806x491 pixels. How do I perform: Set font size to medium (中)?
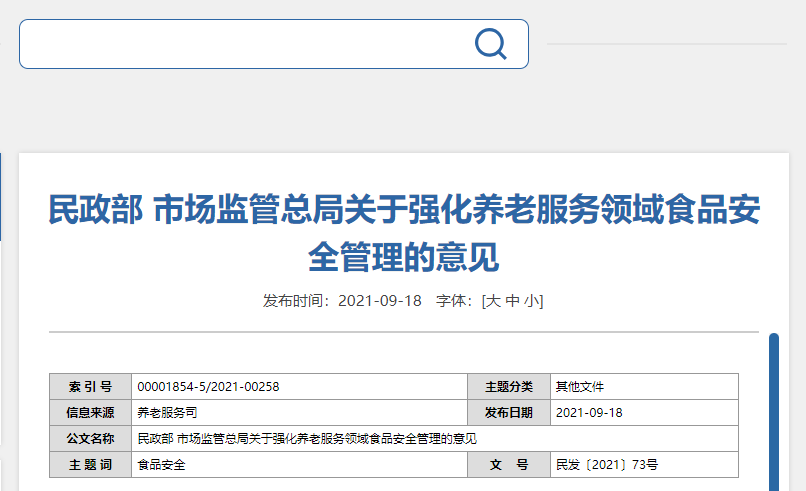[x=512, y=300]
